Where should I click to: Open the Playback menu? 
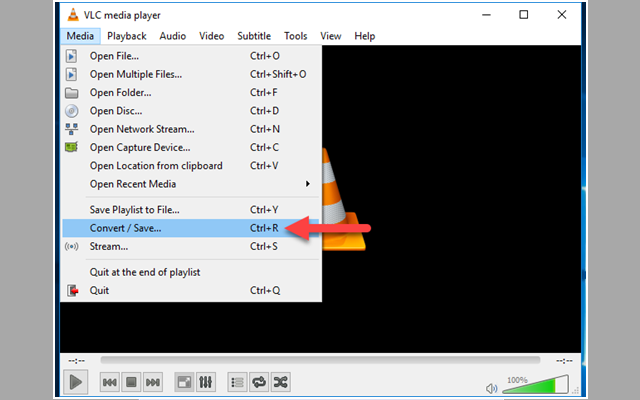click(x=127, y=36)
